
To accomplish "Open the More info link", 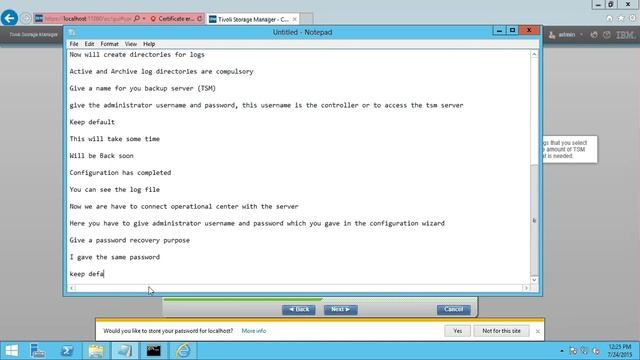I will [x=254, y=331].
